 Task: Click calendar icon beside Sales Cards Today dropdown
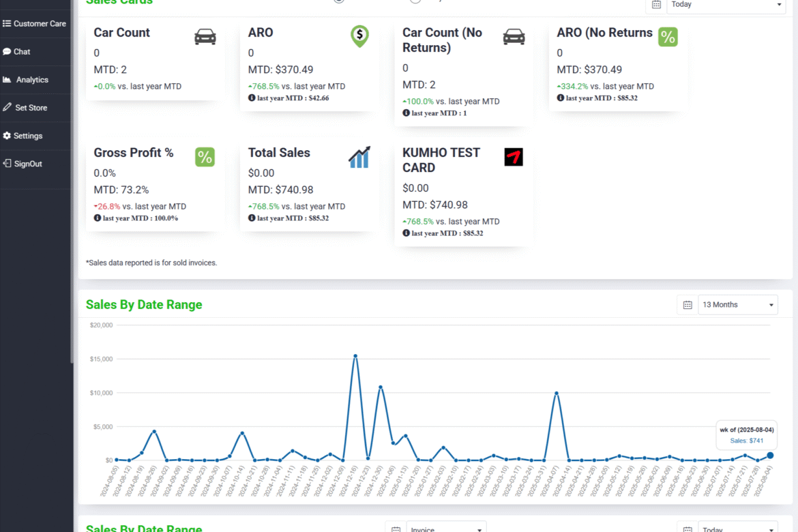tap(656, 5)
